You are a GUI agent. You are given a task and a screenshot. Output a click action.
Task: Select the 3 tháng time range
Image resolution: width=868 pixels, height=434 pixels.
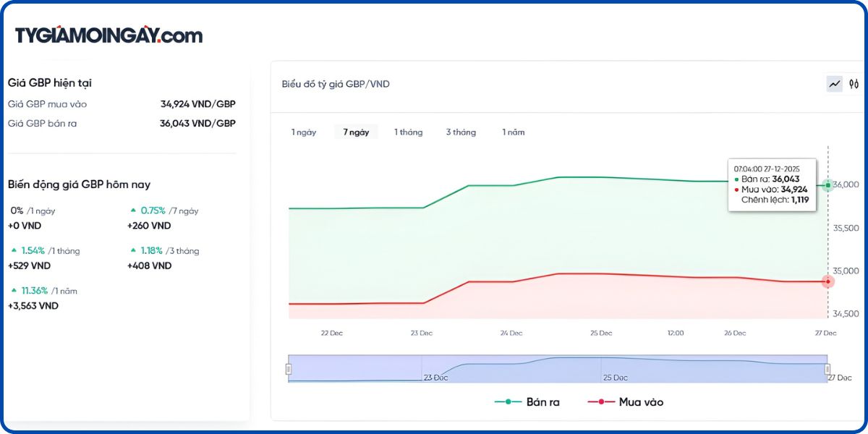click(x=461, y=132)
